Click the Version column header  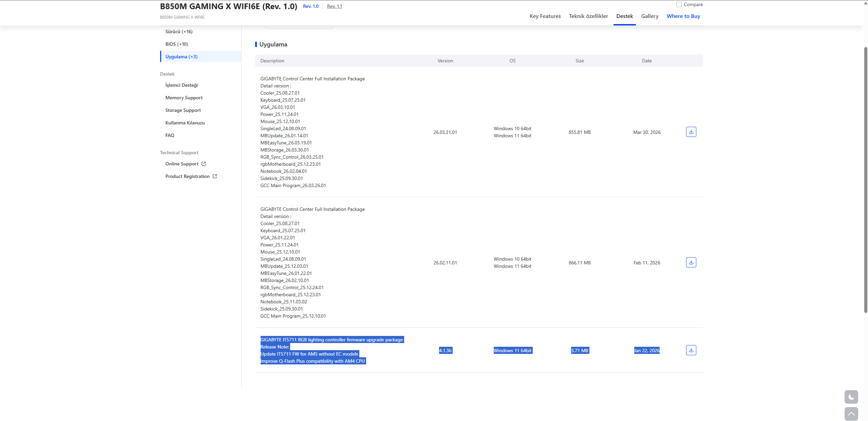445,61
